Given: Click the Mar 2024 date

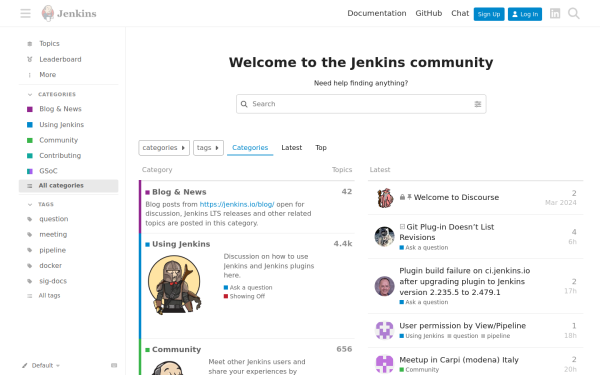Looking at the screenshot, I should pyautogui.click(x=561, y=203).
